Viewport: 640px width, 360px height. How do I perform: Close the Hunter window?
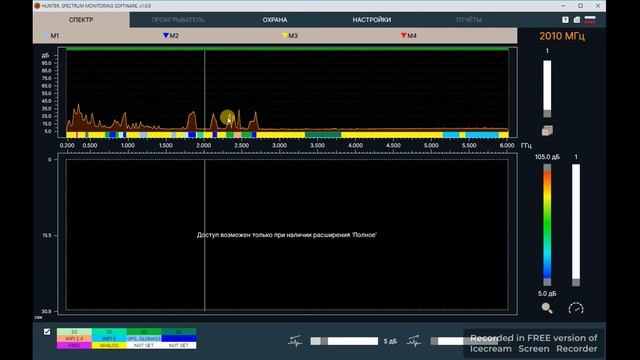(598, 6)
